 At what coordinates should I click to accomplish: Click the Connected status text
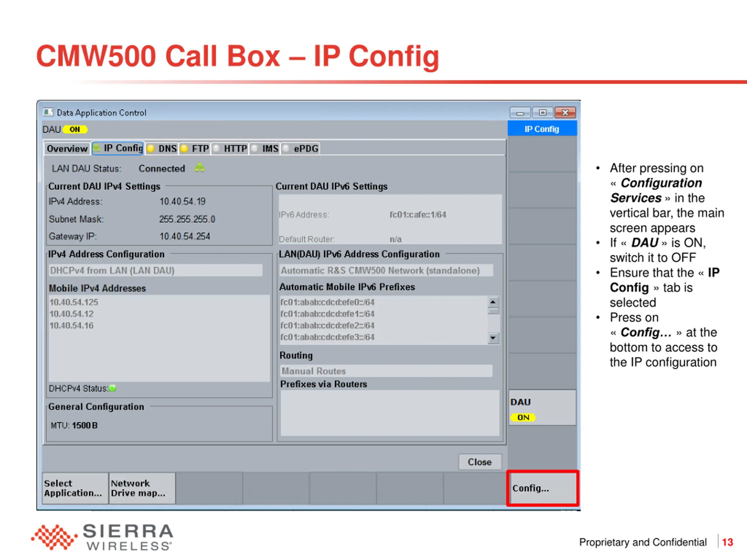(x=162, y=169)
